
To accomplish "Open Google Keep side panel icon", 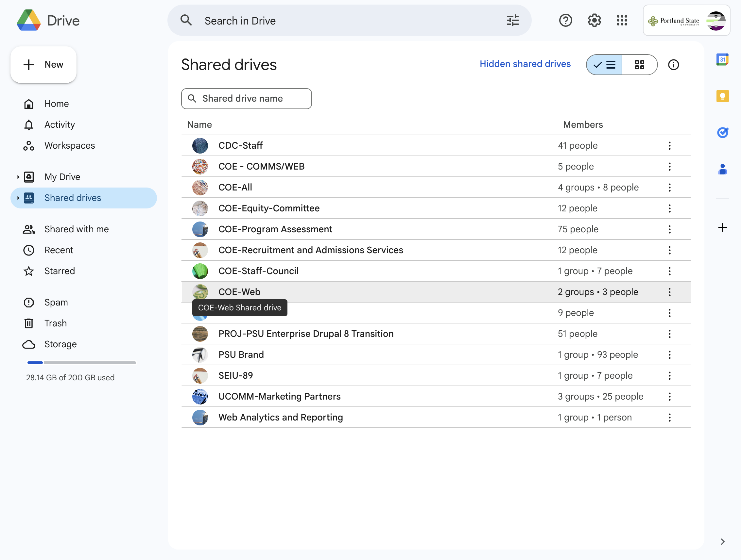I will tap(722, 96).
